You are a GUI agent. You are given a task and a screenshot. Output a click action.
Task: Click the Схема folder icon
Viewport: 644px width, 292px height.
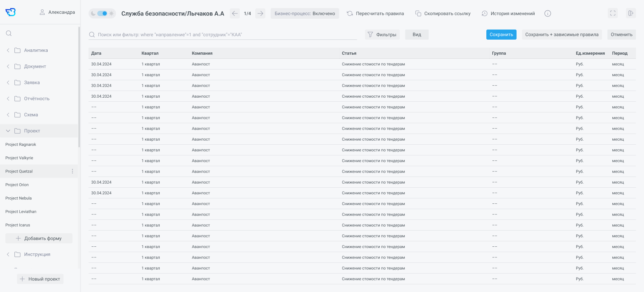[17, 115]
